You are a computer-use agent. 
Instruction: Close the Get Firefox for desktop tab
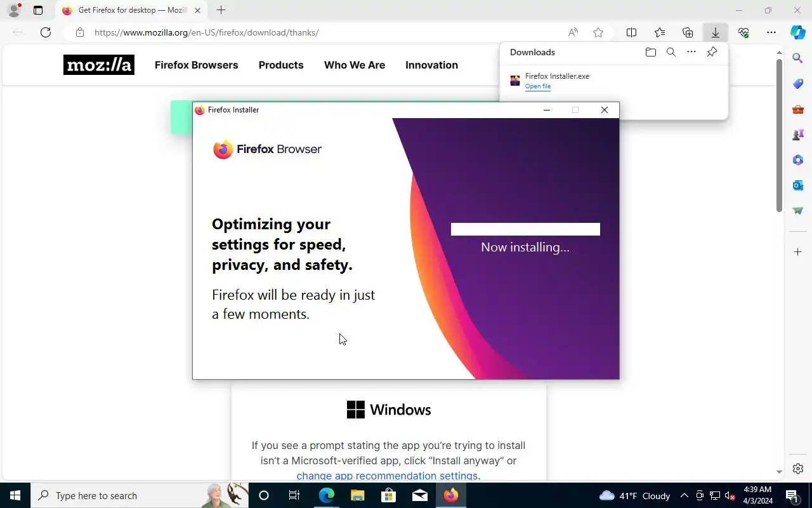[198, 10]
